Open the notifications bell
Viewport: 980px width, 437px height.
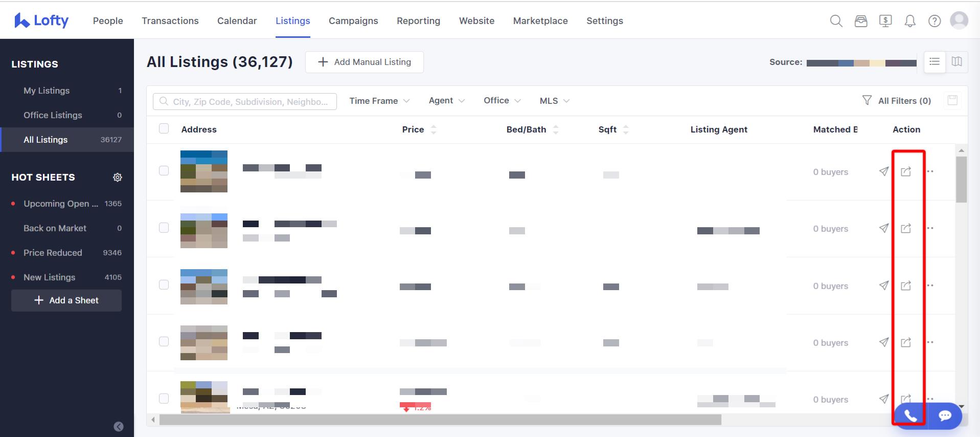pyautogui.click(x=910, y=21)
